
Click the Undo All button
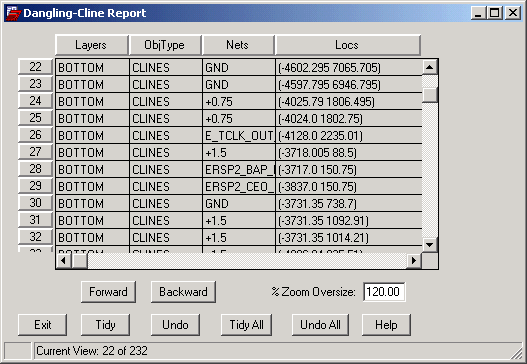click(x=320, y=325)
